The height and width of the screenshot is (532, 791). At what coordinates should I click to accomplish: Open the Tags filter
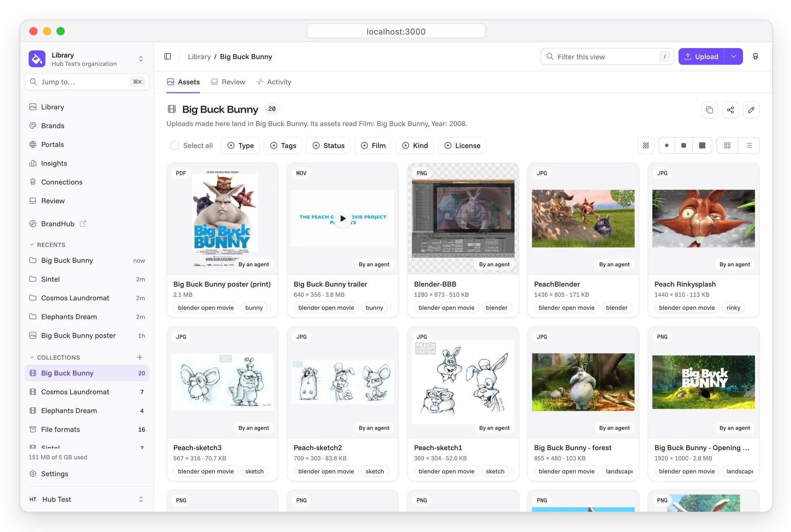pyautogui.click(x=283, y=145)
